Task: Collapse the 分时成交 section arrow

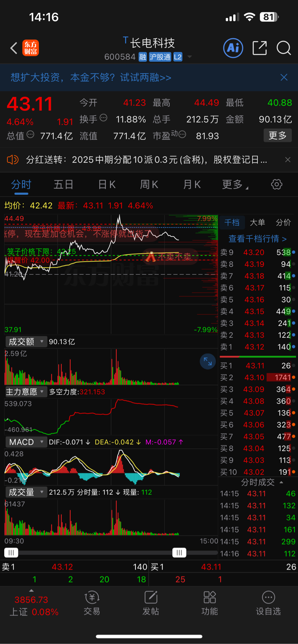Action: (281, 482)
